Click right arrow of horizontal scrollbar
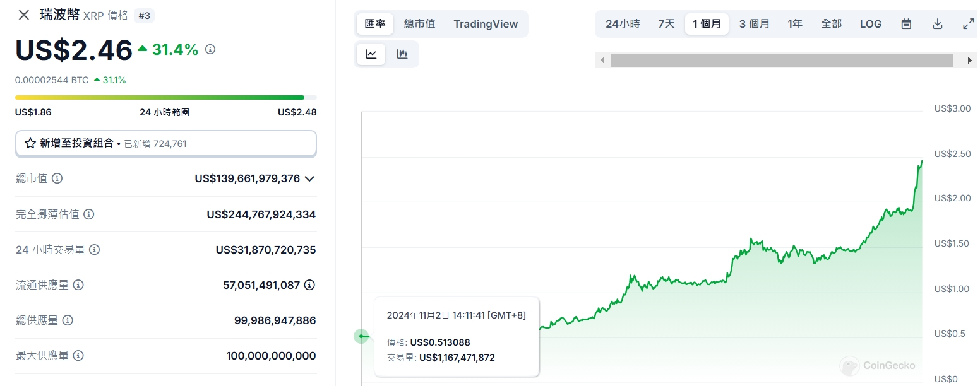 tap(970, 61)
